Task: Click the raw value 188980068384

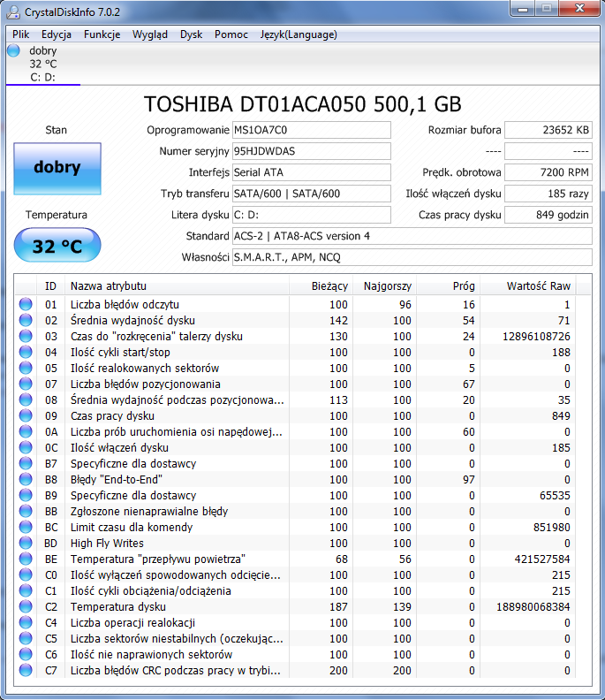Action: click(x=533, y=606)
